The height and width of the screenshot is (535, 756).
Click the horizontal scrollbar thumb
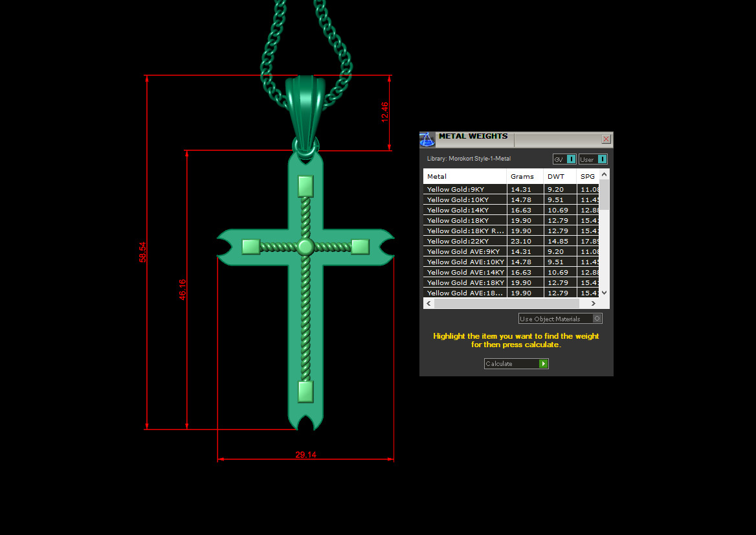(506, 303)
